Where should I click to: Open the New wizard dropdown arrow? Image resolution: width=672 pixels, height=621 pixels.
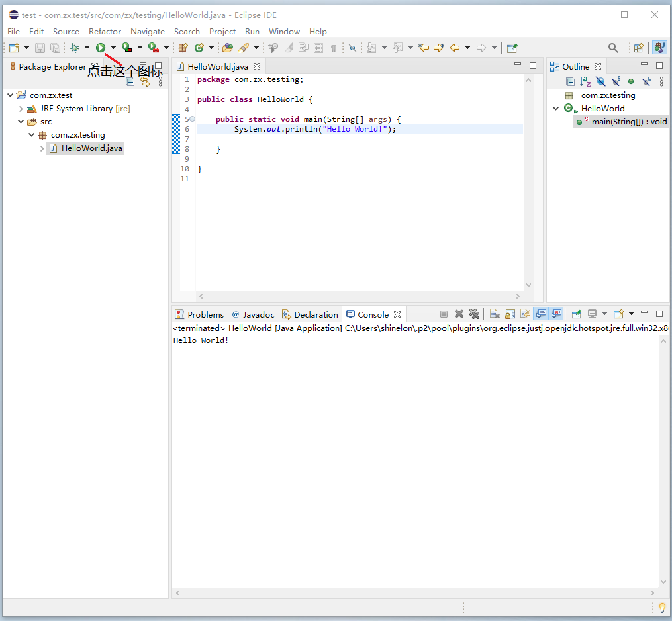(x=26, y=48)
